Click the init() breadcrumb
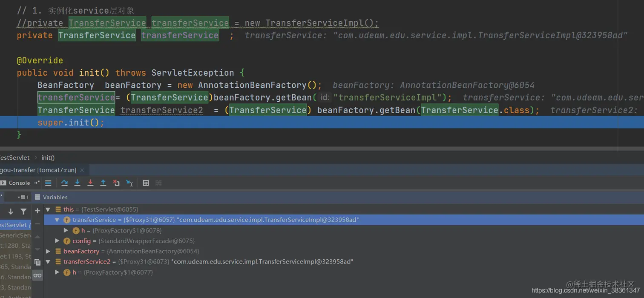 tap(48, 158)
